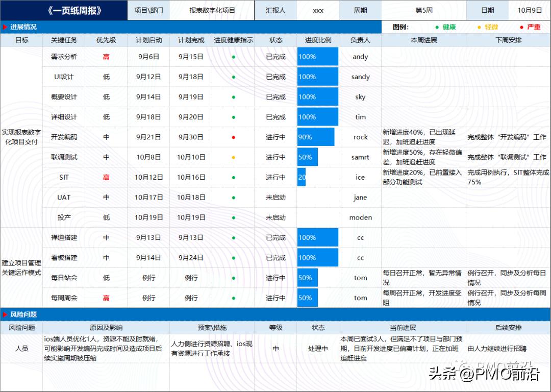The height and width of the screenshot is (392, 551).
Task: Click the red progress indicator for 开发编码
Action: pos(233,137)
